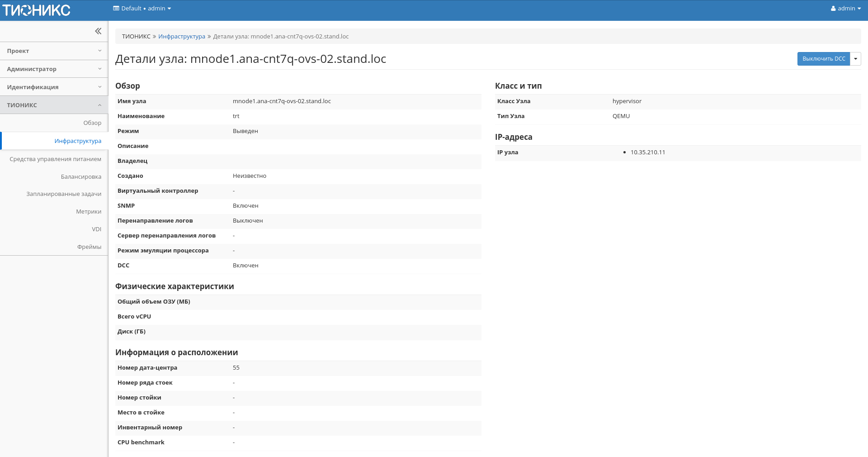Open the Балансировка page
The height and width of the screenshot is (457, 868).
(x=81, y=177)
